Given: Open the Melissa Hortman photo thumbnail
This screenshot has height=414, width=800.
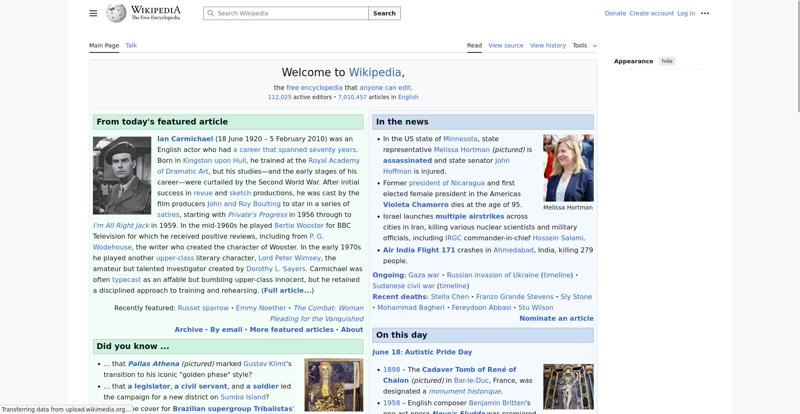Looking at the screenshot, I should [x=568, y=168].
